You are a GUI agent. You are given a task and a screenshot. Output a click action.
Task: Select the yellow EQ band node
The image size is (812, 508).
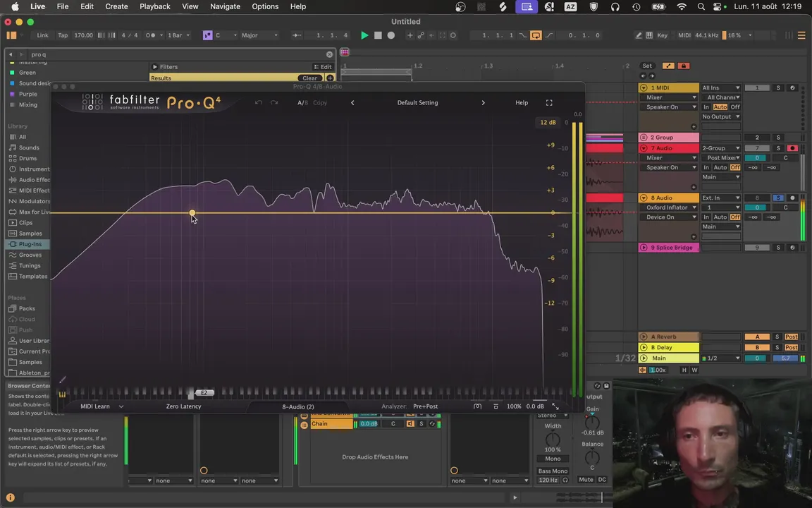pyautogui.click(x=192, y=212)
